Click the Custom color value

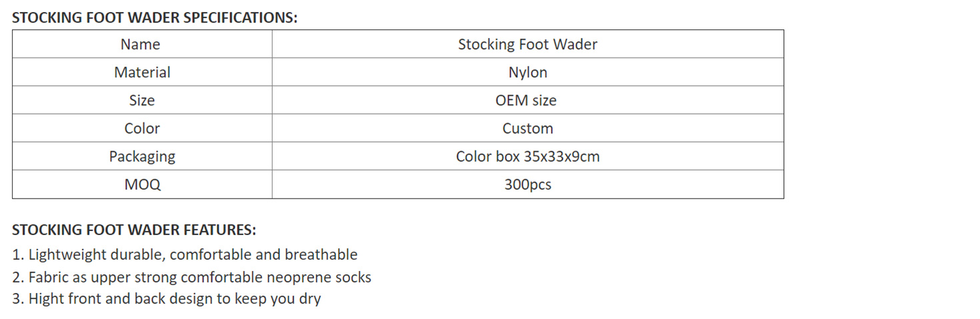527,129
